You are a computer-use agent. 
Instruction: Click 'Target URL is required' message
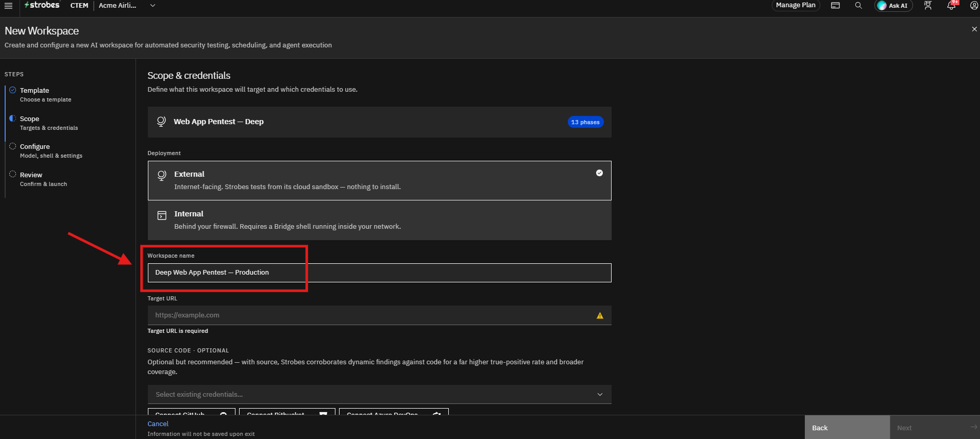pyautogui.click(x=178, y=331)
